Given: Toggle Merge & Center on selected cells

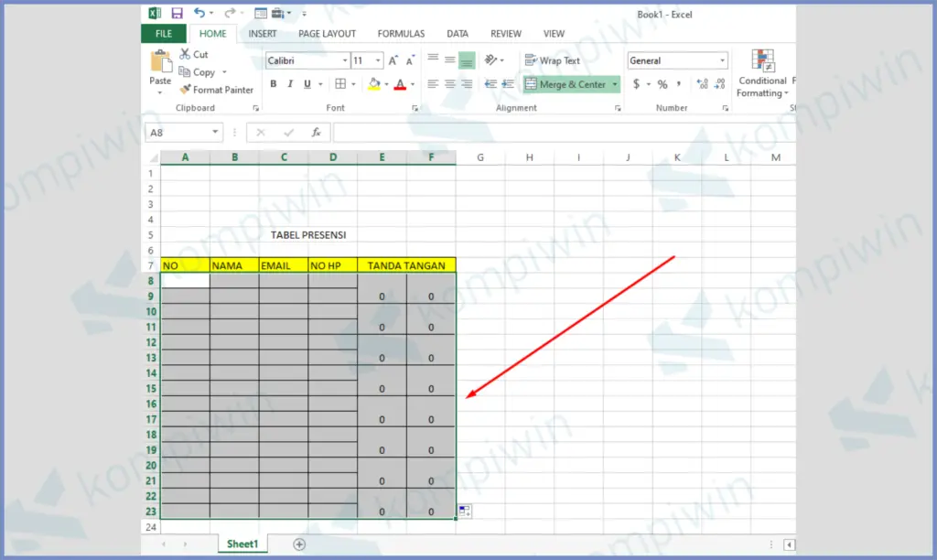Looking at the screenshot, I should tap(565, 83).
